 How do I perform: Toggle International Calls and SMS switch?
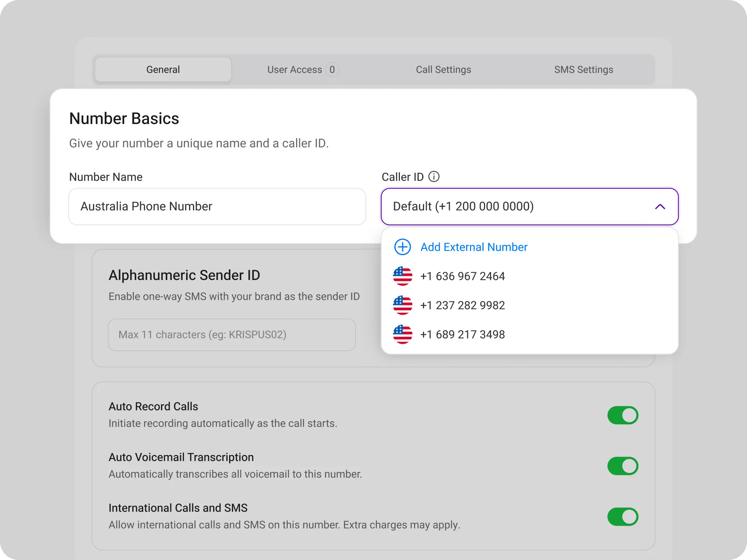622,517
